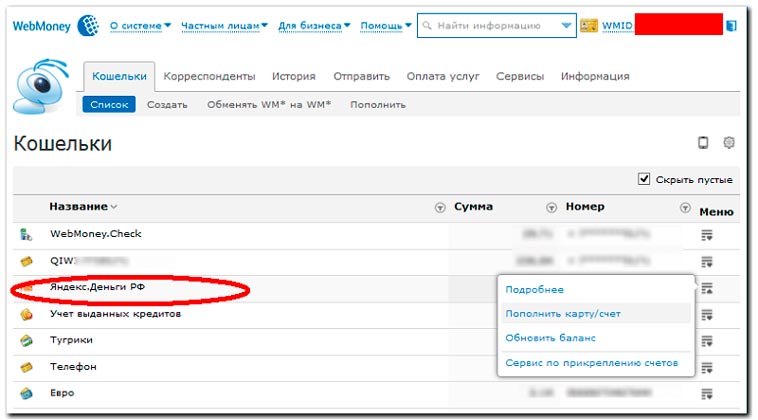Click the Список sub-tab button
Screen dimensions: 758x420
point(109,104)
